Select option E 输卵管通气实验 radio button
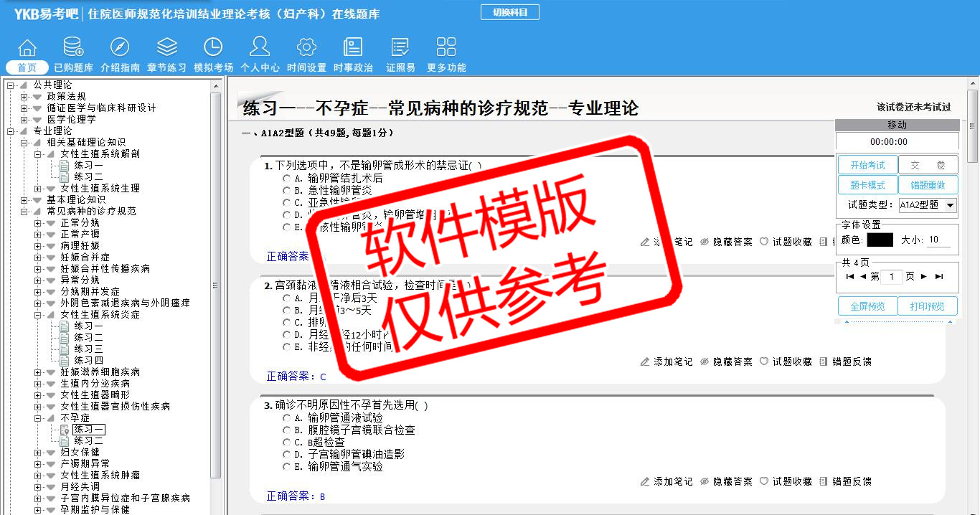The image size is (980, 515). [x=287, y=467]
